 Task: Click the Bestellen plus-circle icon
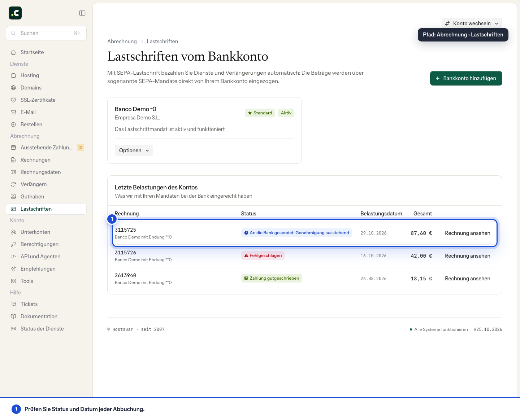[x=13, y=124]
